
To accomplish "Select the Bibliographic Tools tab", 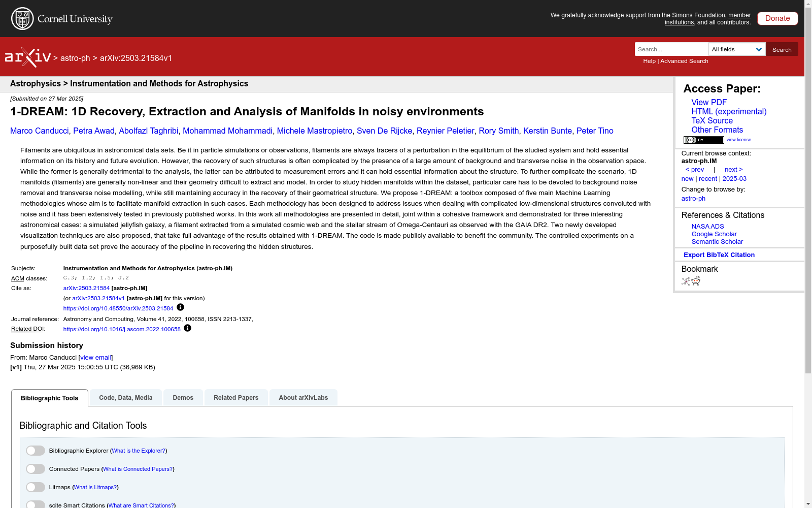I will coord(50,398).
